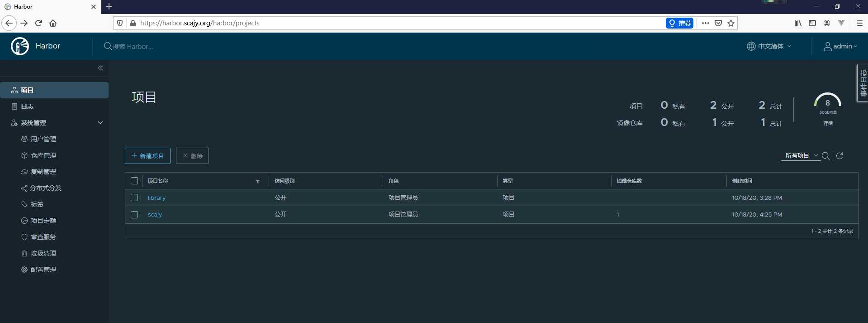
Task: Sort by 创建时间 column header
Action: 742,181
